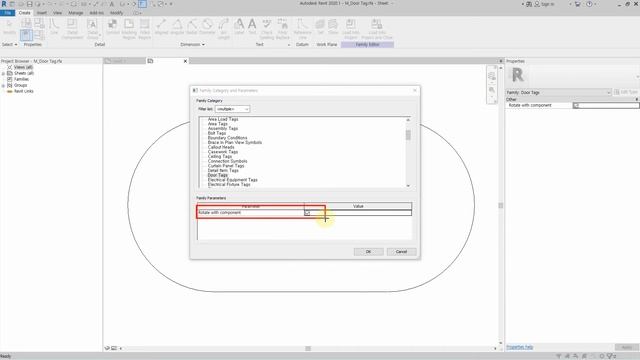Click the Detail Component tool
Image resolution: width=640 pixels, height=360 pixels.
[72, 29]
